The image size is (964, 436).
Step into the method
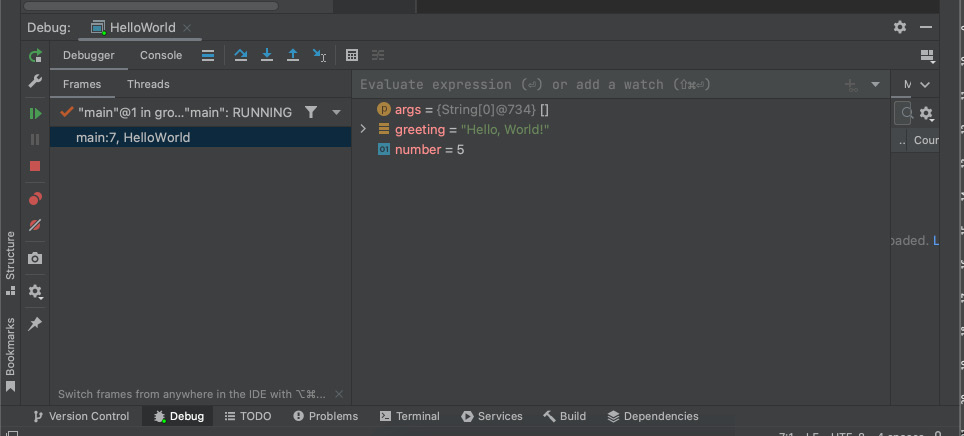click(x=267, y=55)
